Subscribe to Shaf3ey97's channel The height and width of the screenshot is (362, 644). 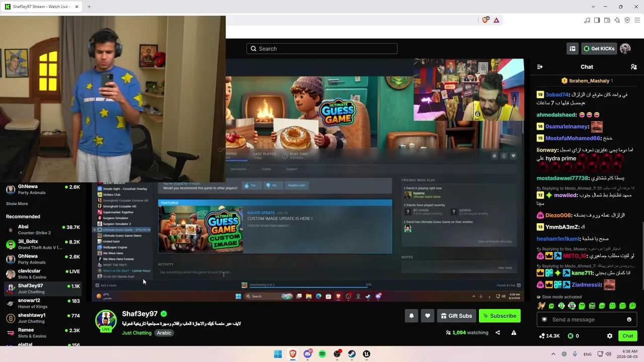pyautogui.click(x=500, y=316)
